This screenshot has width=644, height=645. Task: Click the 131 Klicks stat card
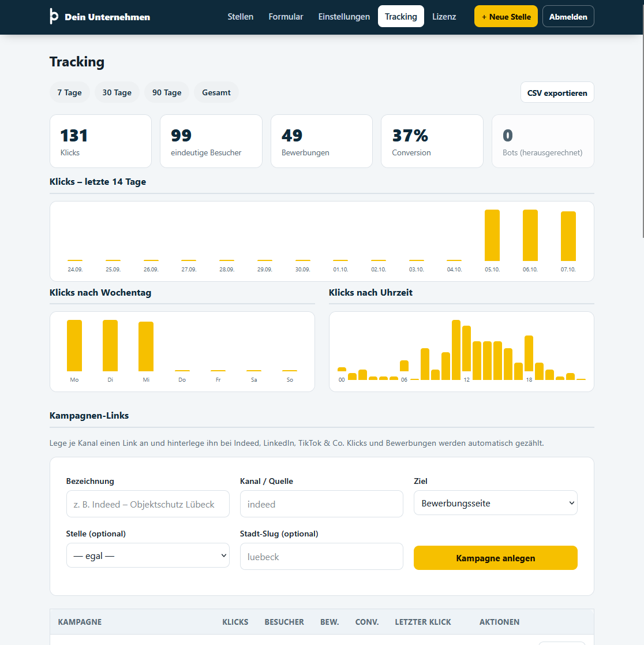click(100, 141)
